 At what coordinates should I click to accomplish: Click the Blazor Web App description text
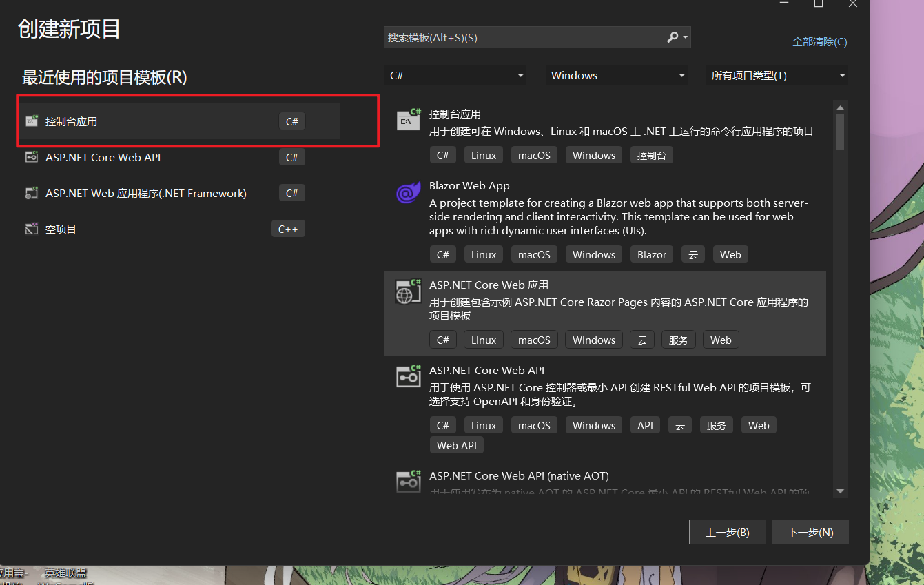click(x=619, y=217)
